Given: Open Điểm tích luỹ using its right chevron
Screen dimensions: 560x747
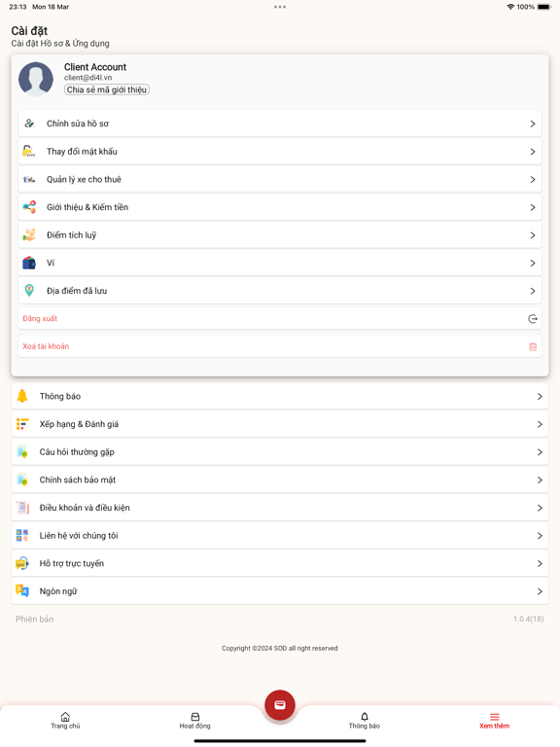Looking at the screenshot, I should coord(533,235).
